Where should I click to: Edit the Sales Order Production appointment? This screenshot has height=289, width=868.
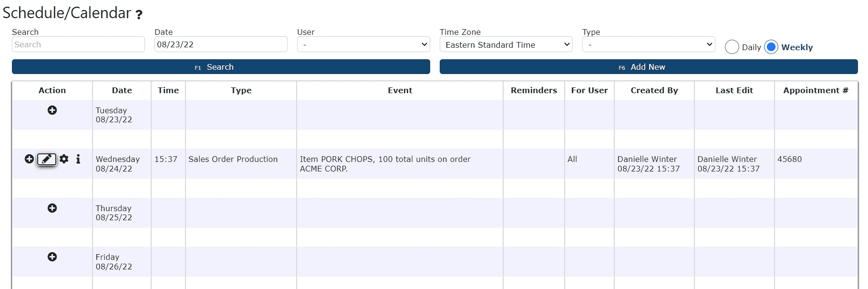coord(47,159)
